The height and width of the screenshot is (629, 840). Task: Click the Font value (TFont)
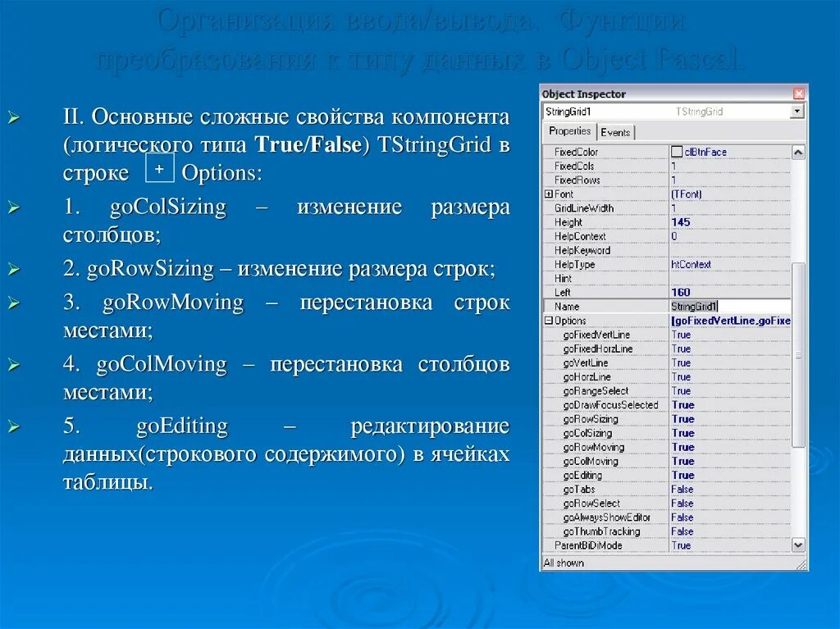687,194
